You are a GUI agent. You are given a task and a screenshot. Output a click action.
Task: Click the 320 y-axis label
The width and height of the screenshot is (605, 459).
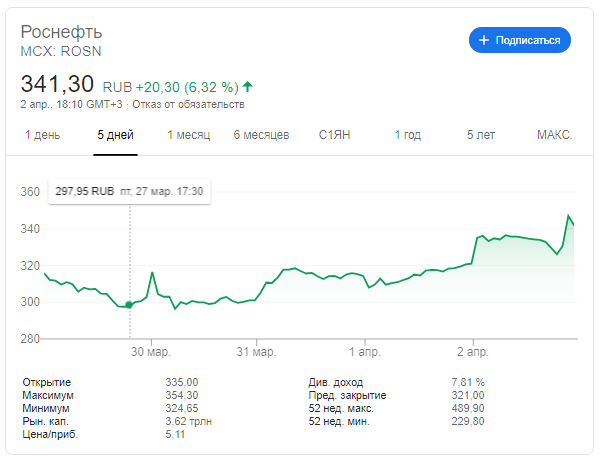[30, 266]
